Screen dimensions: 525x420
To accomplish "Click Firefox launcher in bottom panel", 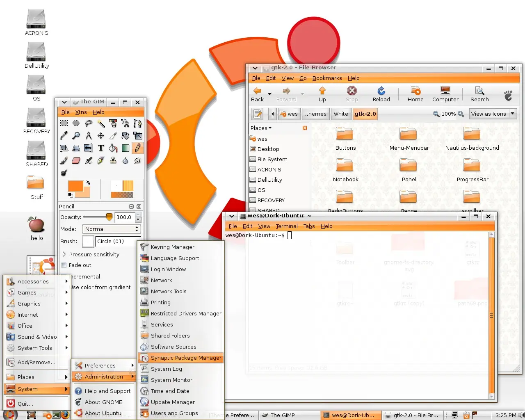I will (65, 415).
